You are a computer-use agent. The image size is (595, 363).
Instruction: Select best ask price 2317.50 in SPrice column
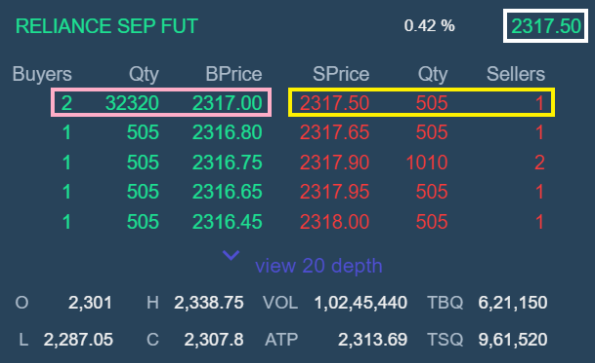334,103
